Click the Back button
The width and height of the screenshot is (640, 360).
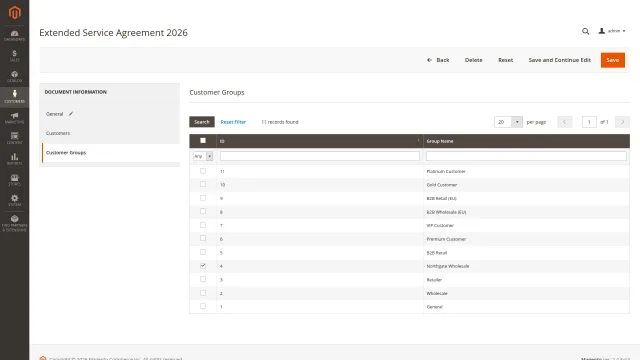click(x=438, y=60)
